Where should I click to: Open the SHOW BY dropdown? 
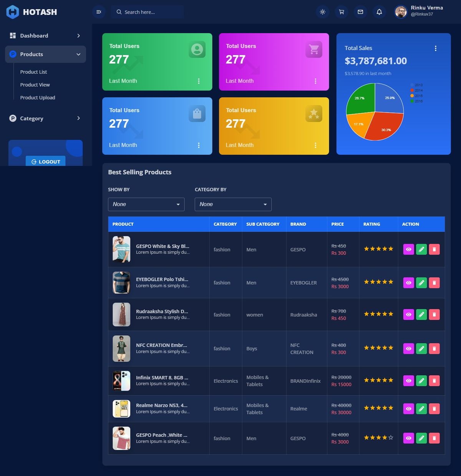pyautogui.click(x=146, y=204)
